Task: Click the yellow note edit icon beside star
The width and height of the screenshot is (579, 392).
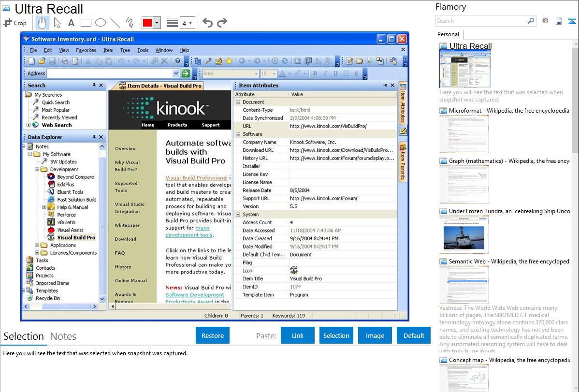Action: [218, 61]
